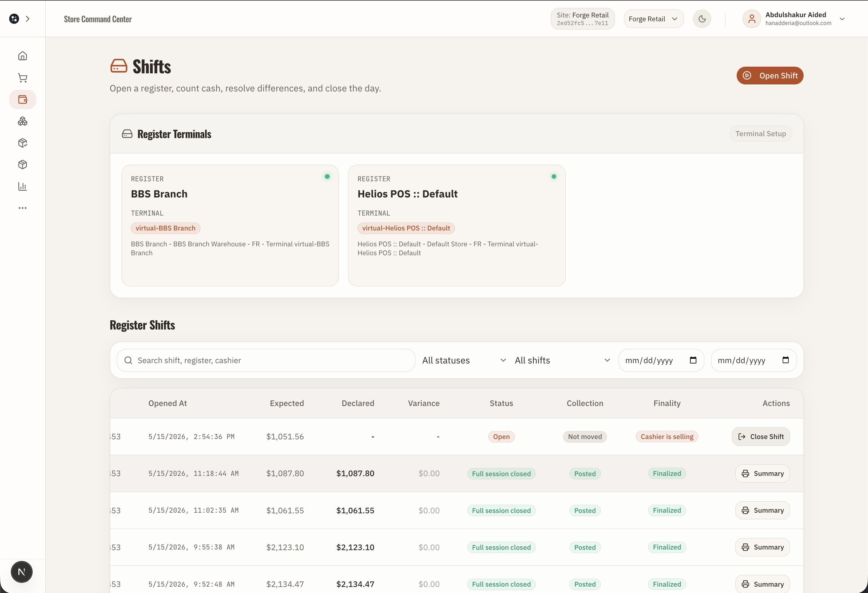Open the All statuses dropdown
This screenshot has width=868, height=593.
point(464,360)
